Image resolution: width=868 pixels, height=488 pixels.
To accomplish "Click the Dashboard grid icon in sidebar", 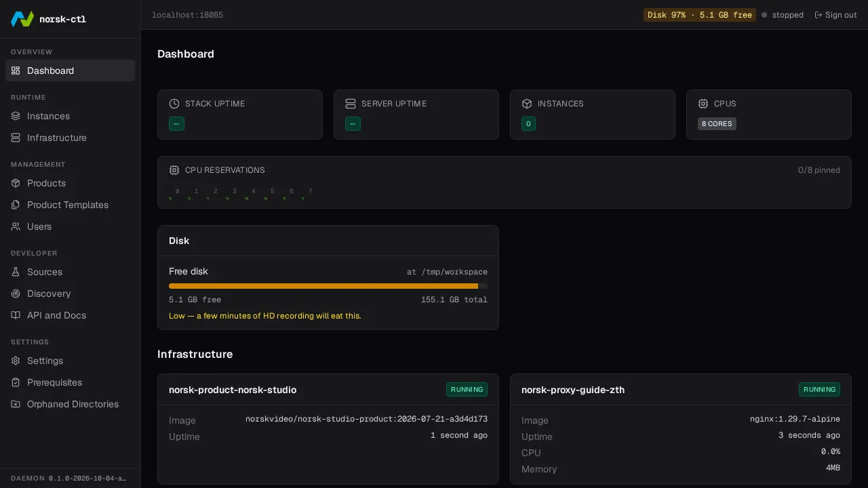I will click(16, 70).
